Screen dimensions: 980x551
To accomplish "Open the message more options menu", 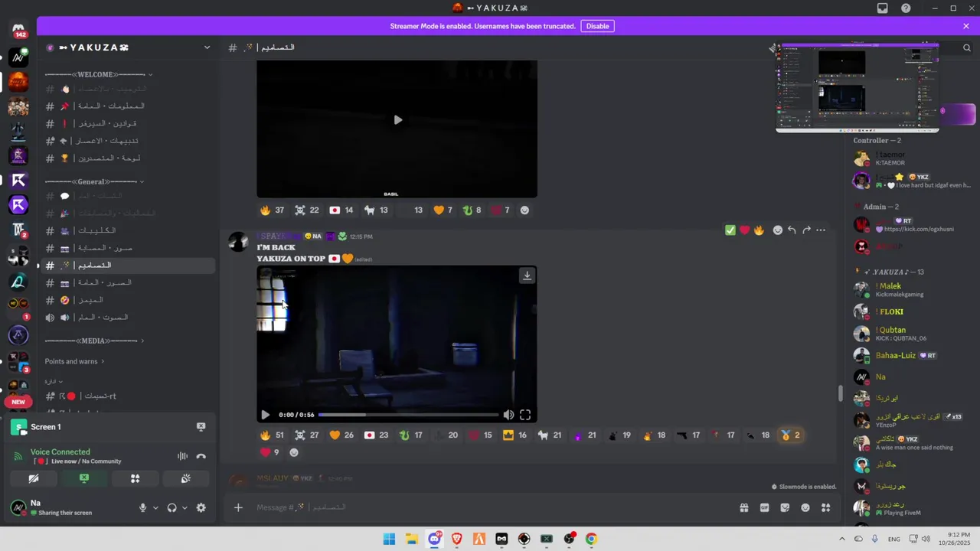I will 821,230.
